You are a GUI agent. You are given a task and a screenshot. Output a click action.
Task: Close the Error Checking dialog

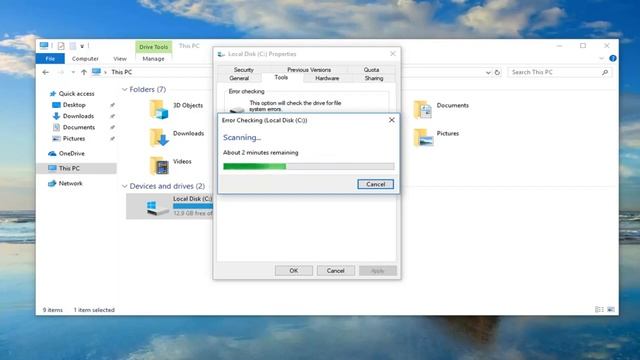(391, 120)
